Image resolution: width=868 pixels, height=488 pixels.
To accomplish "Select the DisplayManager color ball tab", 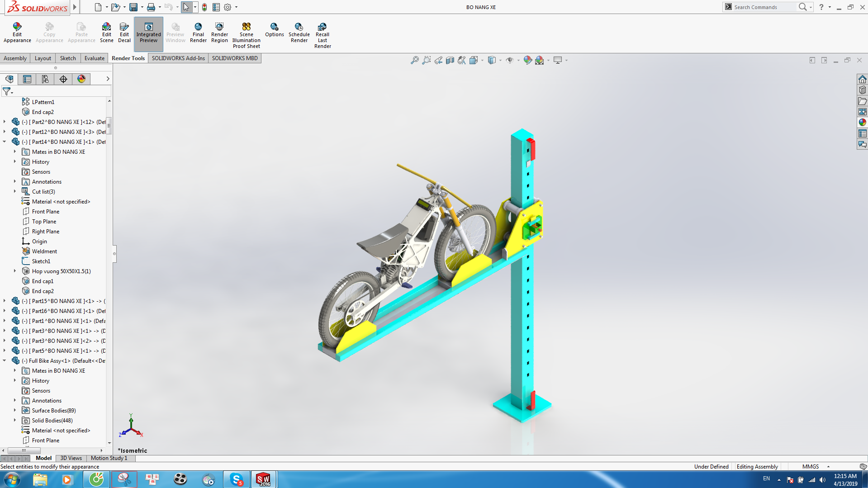I will click(x=81, y=79).
